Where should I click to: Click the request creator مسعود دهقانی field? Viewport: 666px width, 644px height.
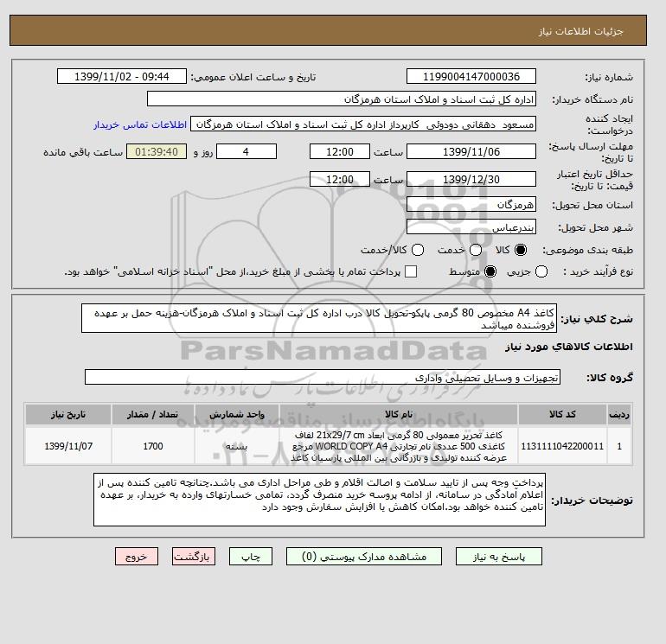(x=363, y=124)
